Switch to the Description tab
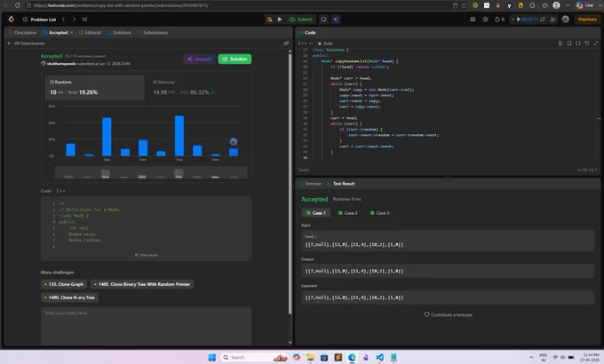The width and height of the screenshot is (604, 364). click(x=23, y=33)
